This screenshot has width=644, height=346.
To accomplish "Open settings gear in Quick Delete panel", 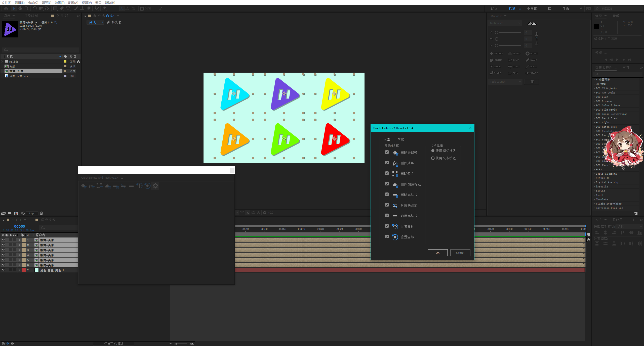I will point(155,186).
